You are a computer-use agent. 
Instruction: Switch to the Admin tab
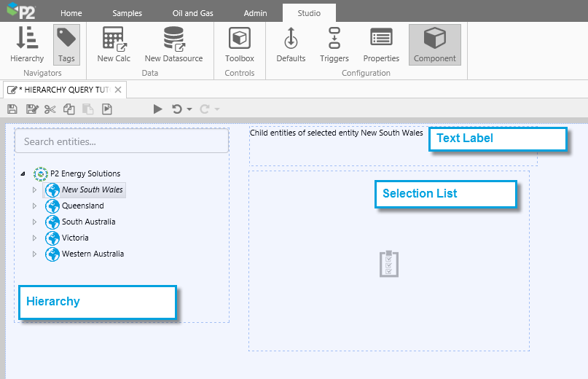click(255, 13)
